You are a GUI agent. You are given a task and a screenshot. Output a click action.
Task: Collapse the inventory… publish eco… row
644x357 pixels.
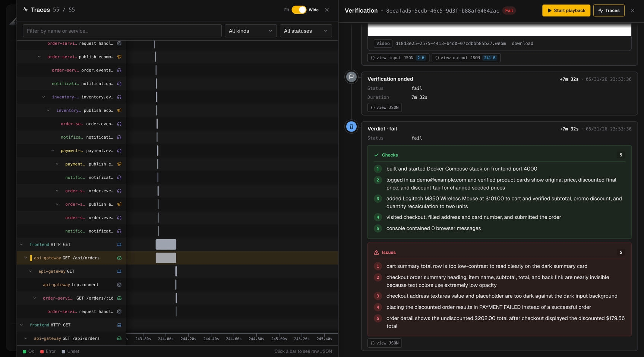(48, 110)
